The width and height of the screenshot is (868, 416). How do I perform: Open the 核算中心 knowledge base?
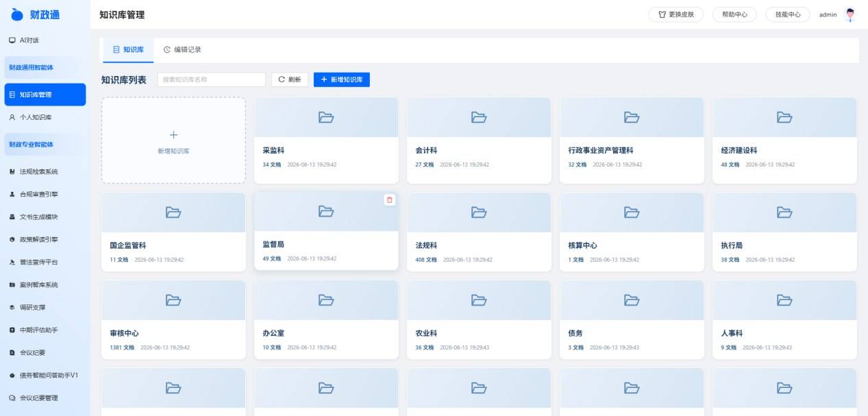coord(632,232)
